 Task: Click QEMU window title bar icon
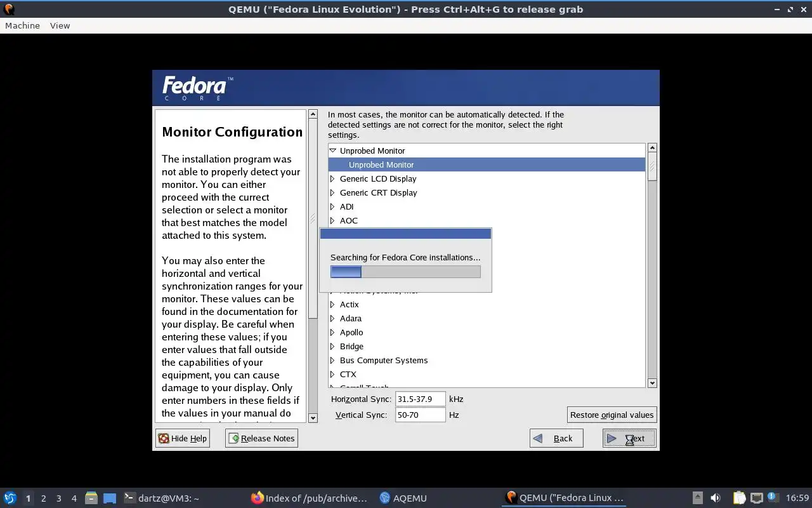[9, 9]
